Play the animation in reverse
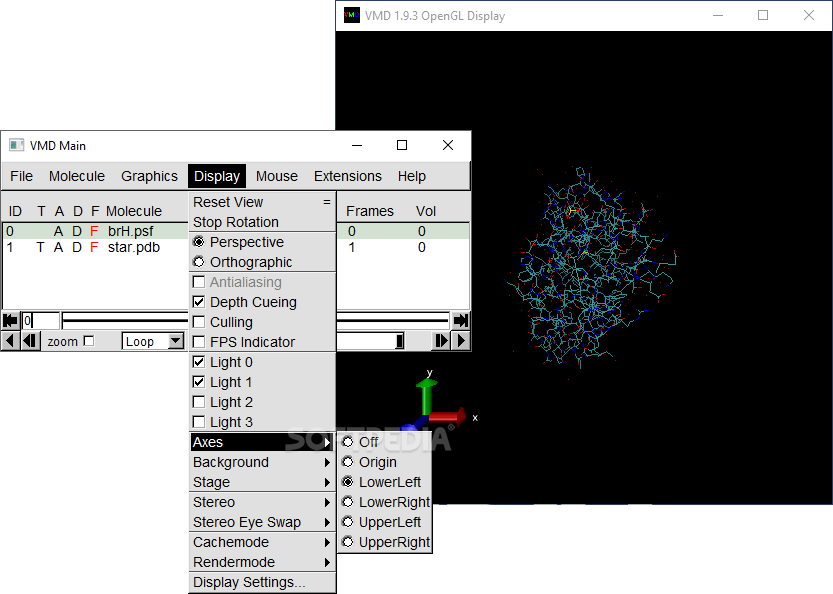833x594 pixels. (10, 341)
